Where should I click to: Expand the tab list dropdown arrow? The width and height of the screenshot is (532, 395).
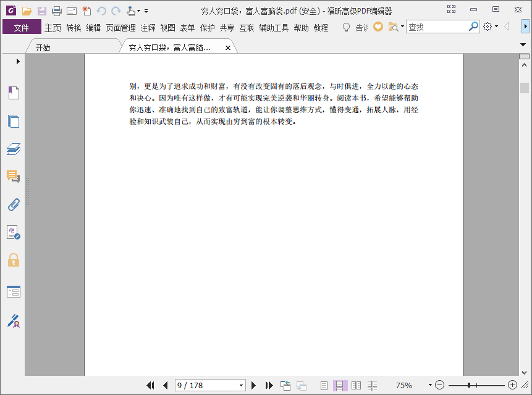(523, 44)
